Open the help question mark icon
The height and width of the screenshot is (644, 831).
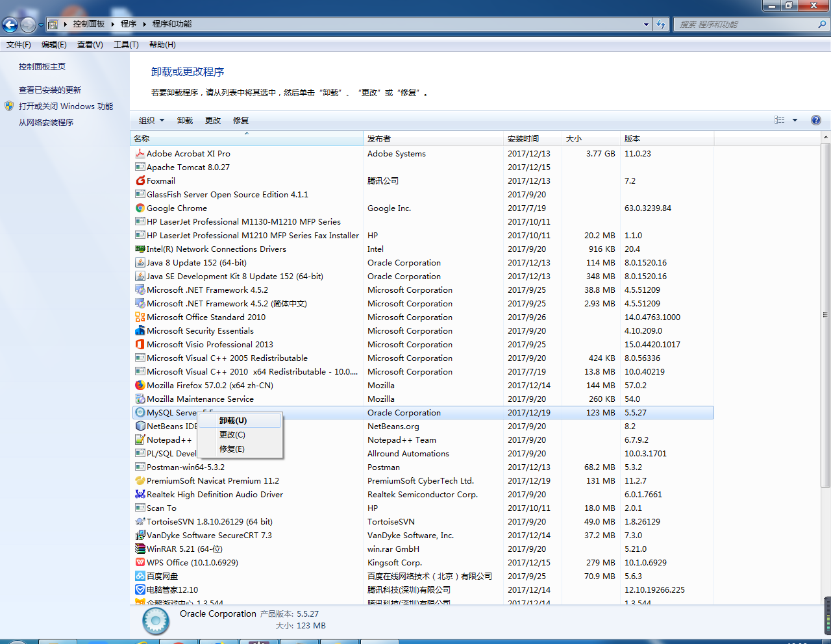point(816,120)
